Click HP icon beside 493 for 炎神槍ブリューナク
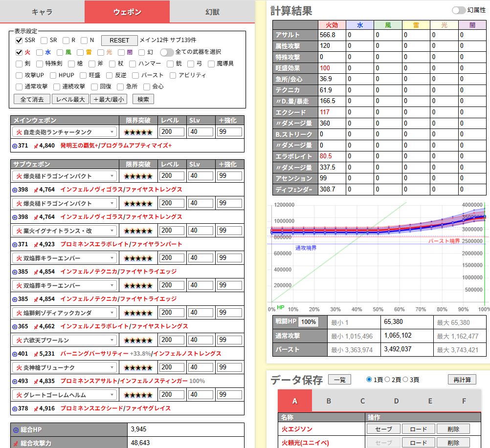490x448 pixels. pos(15,381)
